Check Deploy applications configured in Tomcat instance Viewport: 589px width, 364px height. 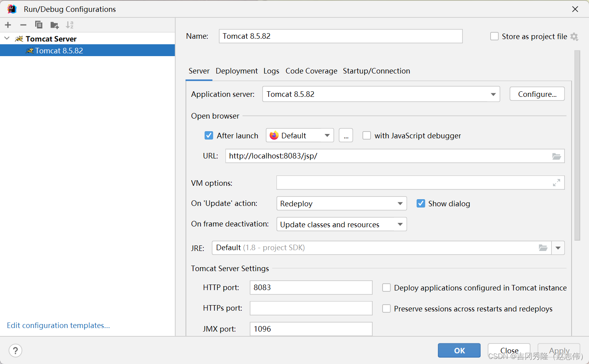(x=386, y=288)
